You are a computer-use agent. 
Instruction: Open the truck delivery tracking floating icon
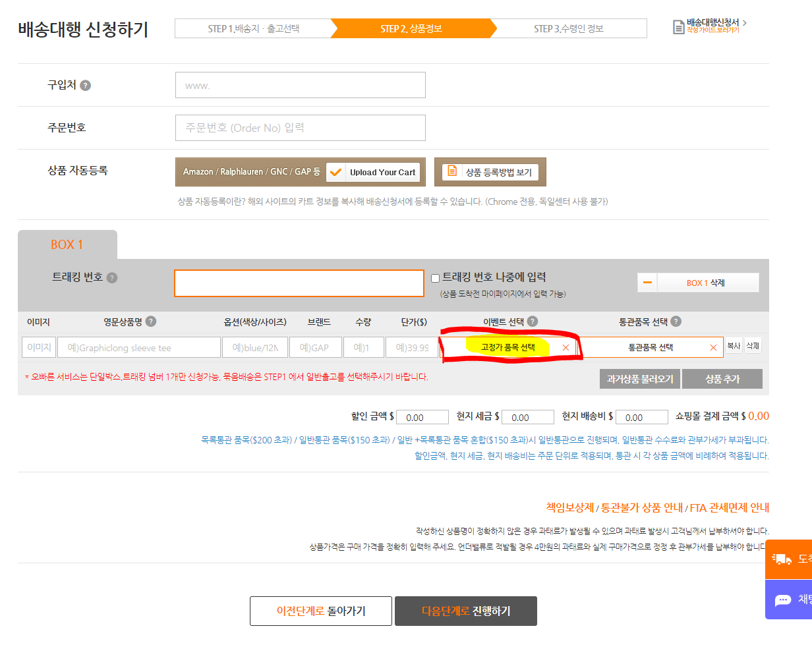[785, 559]
